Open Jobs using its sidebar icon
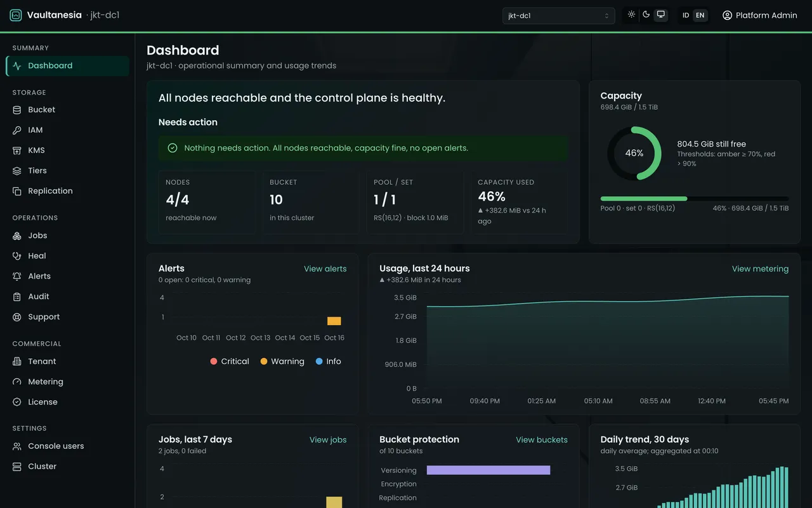 pos(17,236)
